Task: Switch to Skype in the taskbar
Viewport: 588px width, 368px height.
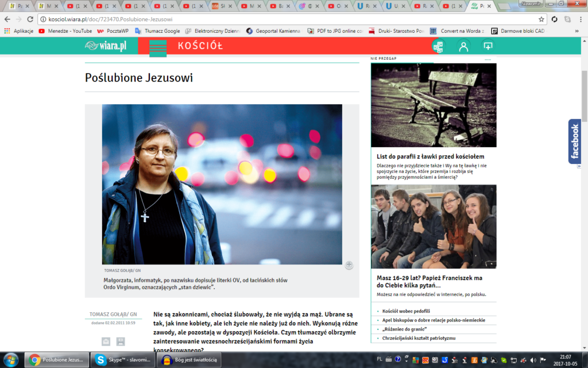Action: [122, 360]
